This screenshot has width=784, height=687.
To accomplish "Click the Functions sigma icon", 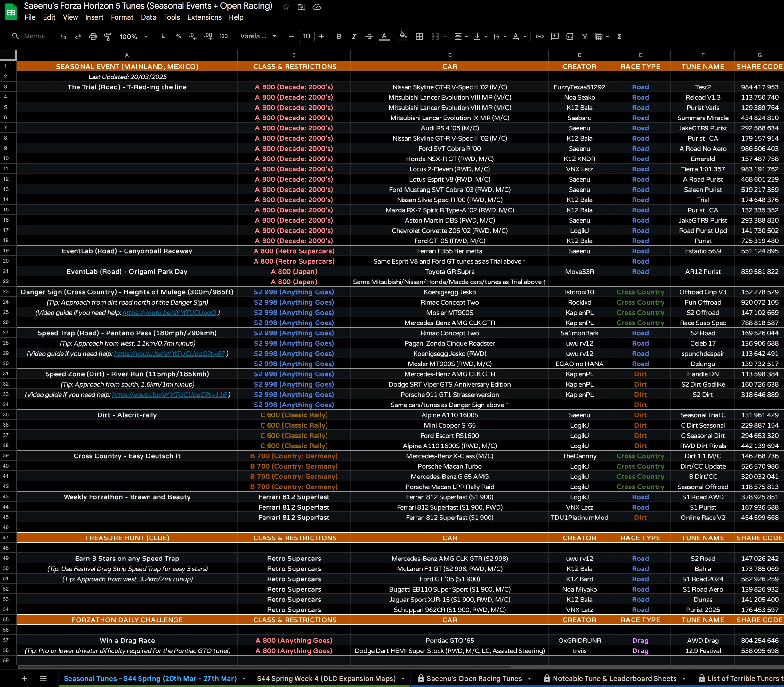I will 619,37.
